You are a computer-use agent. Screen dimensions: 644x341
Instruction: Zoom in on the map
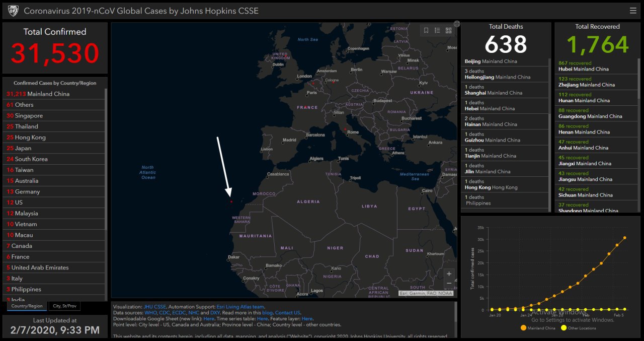point(449,274)
